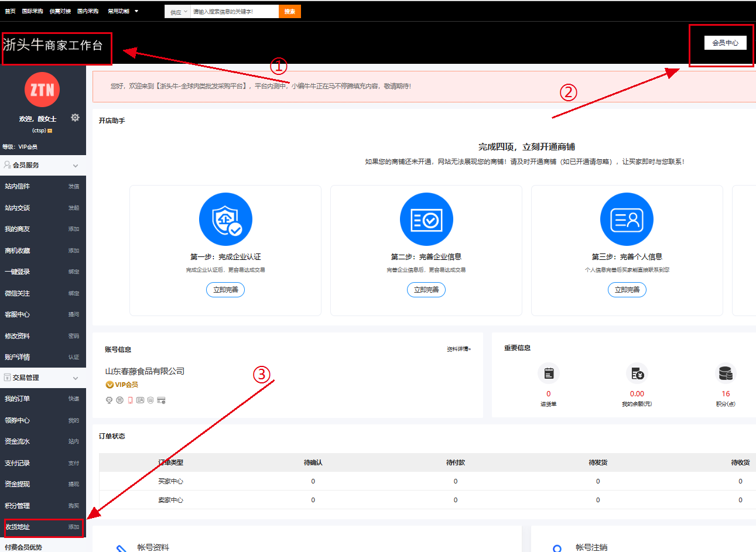Click the settings gear beside the welcome name
Image resolution: width=756 pixels, height=552 pixels.
click(75, 118)
